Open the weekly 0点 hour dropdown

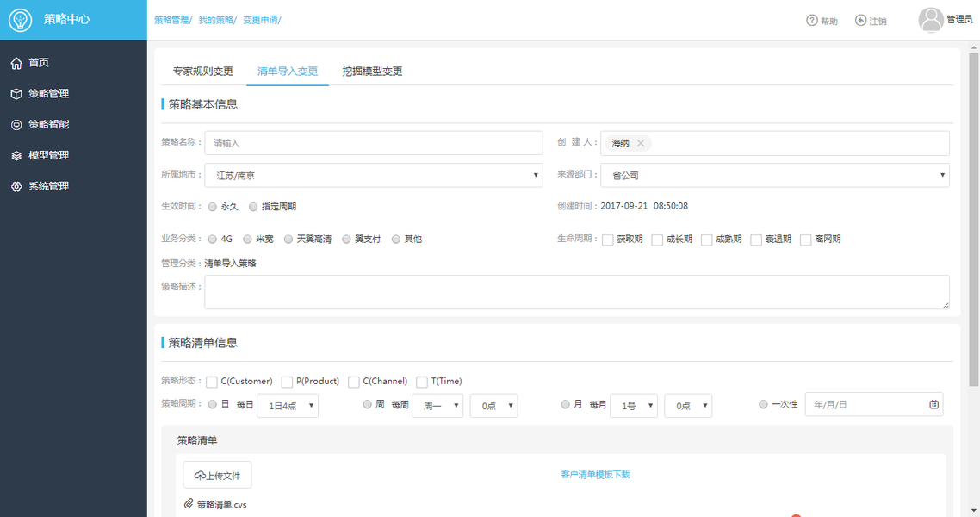click(x=493, y=406)
